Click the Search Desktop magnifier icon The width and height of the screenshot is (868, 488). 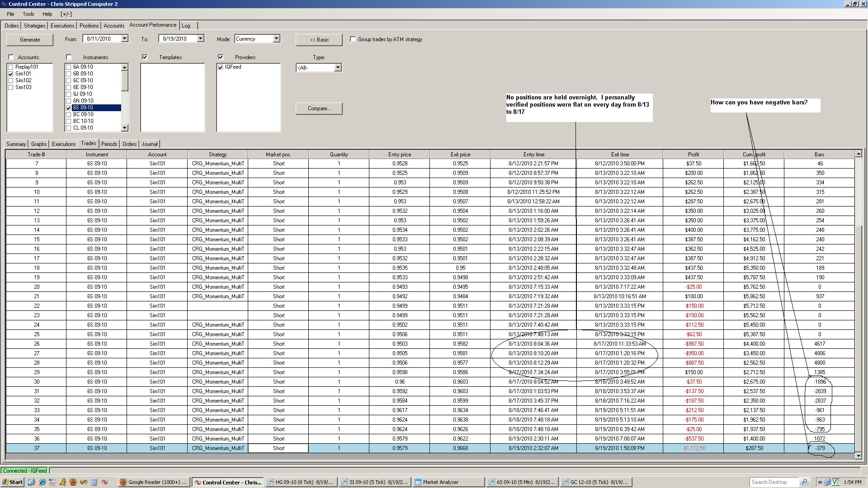click(804, 482)
